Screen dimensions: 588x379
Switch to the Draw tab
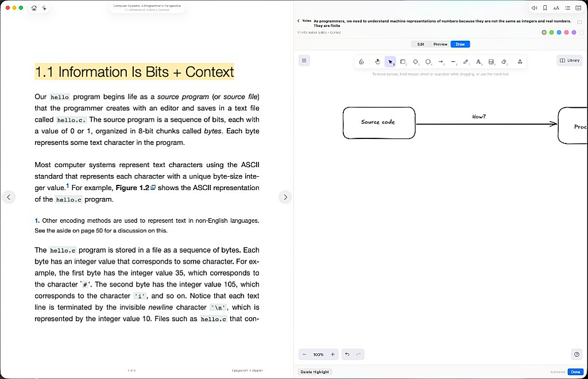click(x=460, y=44)
